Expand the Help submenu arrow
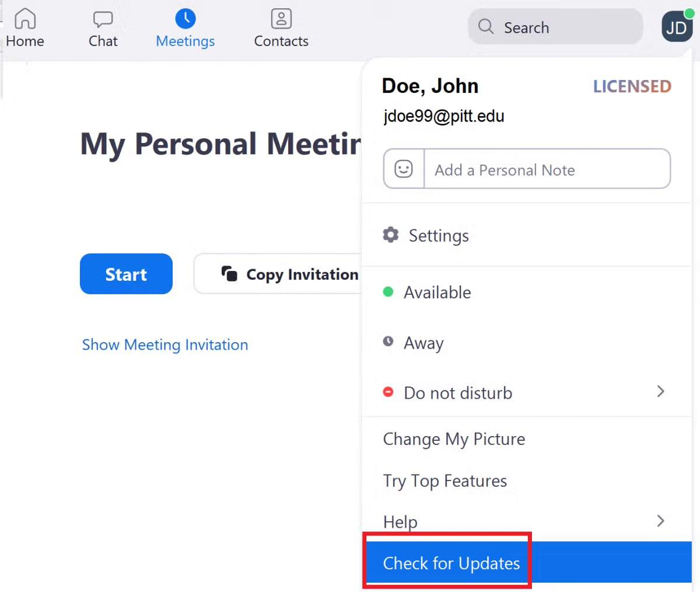The width and height of the screenshot is (700, 592). point(660,521)
